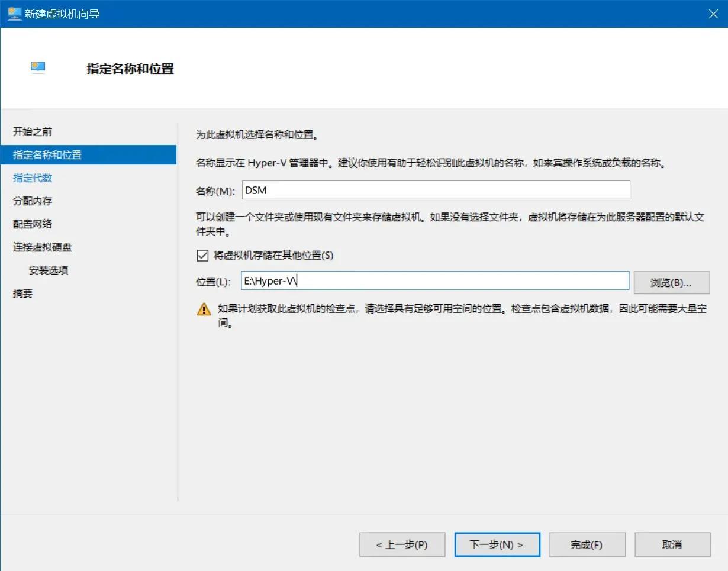
Task: Click 上一步(P) to go back
Action: click(402, 545)
